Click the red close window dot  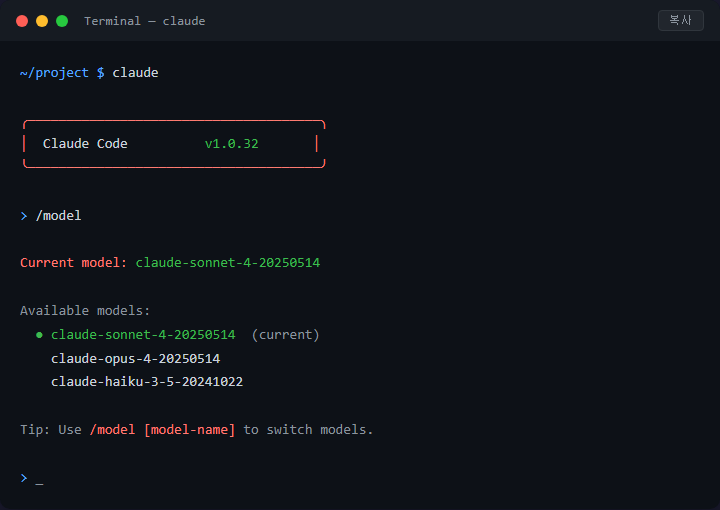pos(22,21)
